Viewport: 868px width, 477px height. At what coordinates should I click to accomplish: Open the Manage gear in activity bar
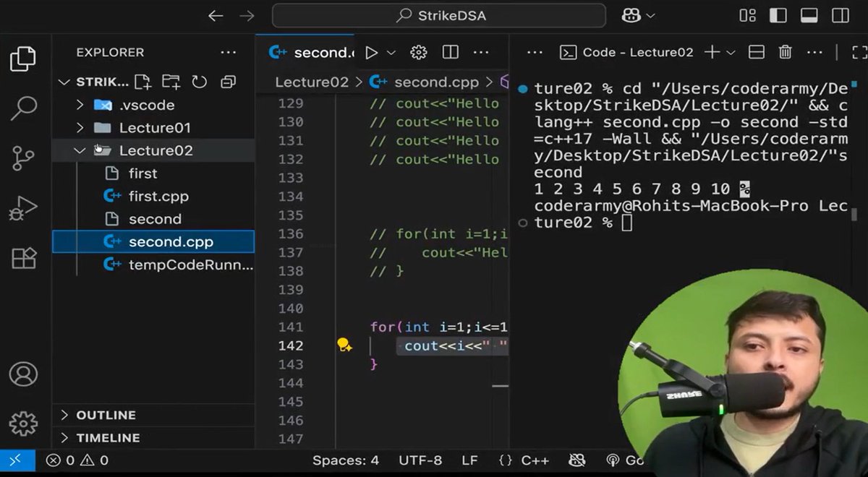(23, 424)
